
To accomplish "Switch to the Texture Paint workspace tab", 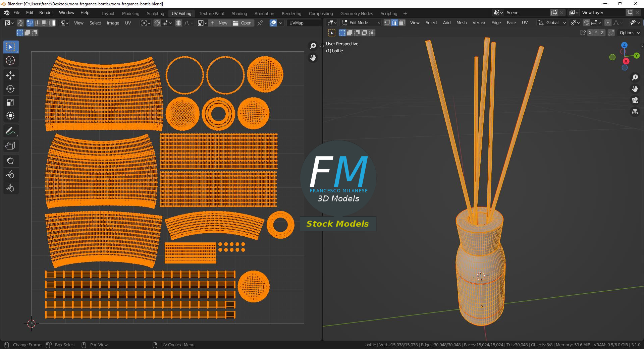I will pyautogui.click(x=211, y=13).
